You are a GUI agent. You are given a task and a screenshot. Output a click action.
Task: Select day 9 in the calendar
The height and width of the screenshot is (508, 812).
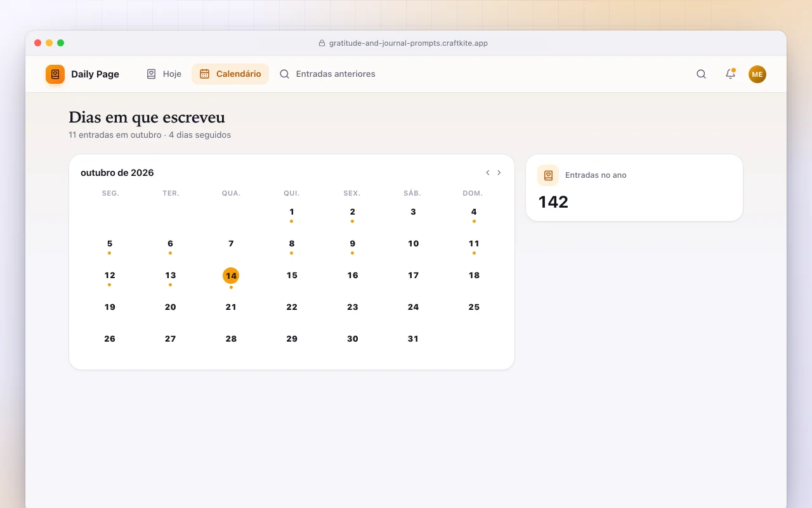[x=353, y=244]
